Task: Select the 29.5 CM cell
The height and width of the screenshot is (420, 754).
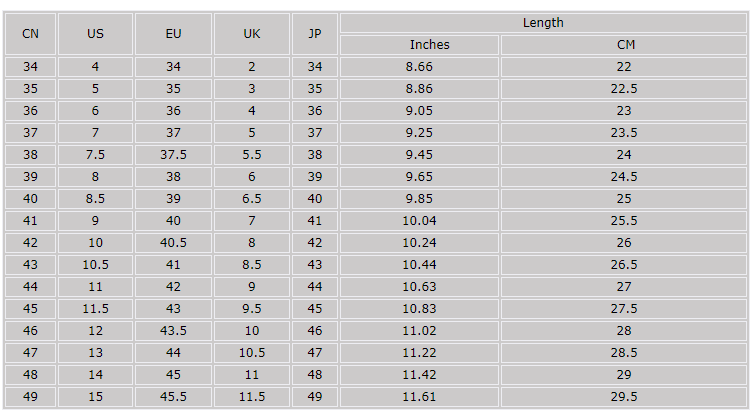Action: [625, 397]
